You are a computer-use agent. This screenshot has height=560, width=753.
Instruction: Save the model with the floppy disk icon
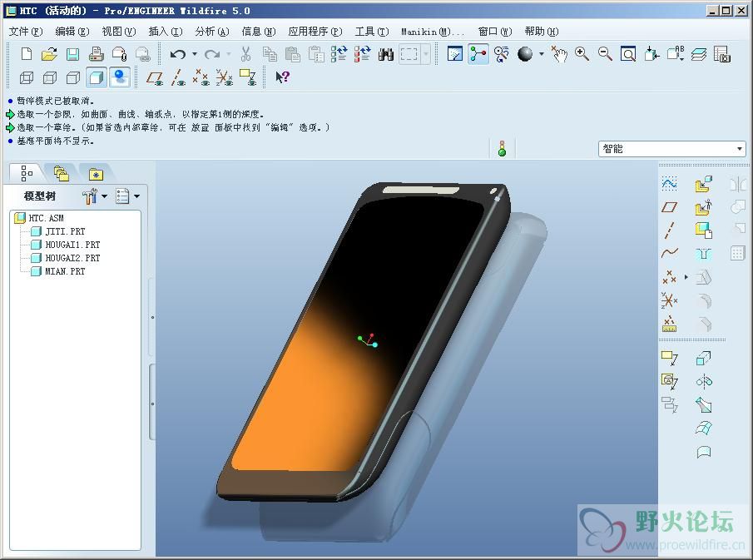[72, 54]
